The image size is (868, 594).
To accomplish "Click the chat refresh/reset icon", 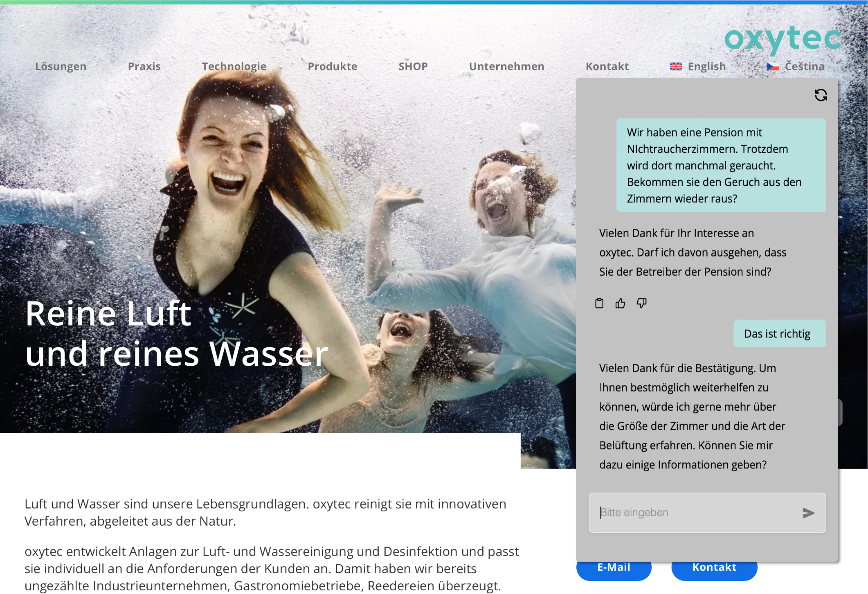I will (821, 95).
